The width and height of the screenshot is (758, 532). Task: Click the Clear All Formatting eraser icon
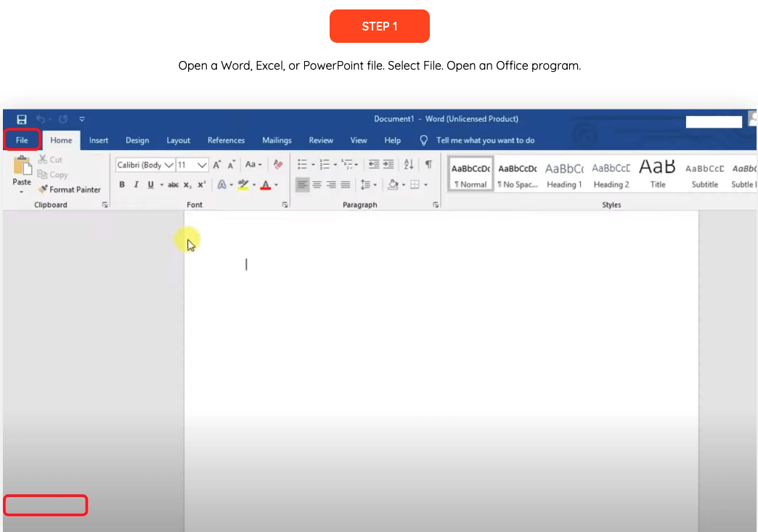277,165
